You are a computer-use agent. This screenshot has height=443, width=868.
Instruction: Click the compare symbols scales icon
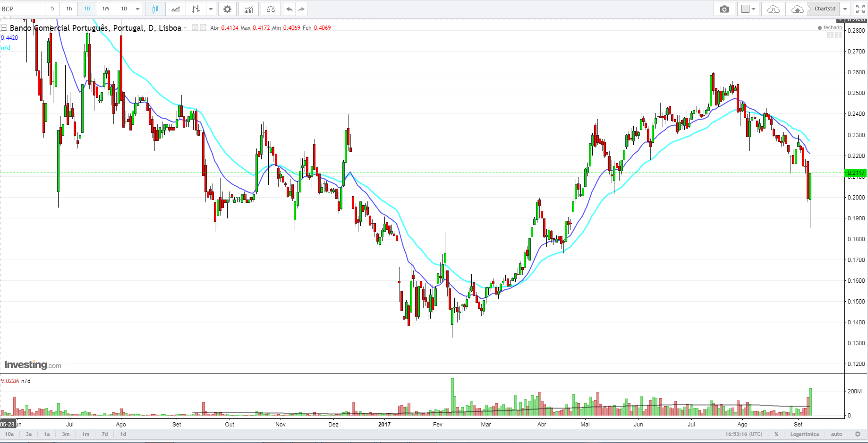click(x=271, y=9)
